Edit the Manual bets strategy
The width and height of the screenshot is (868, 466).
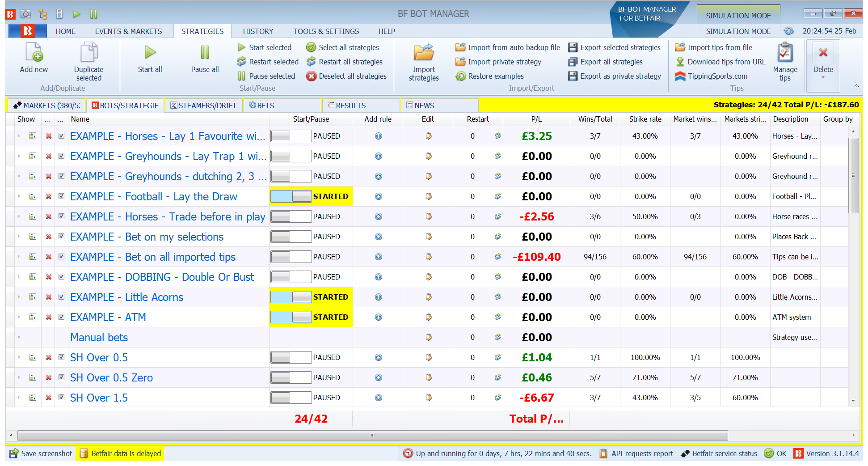point(429,337)
